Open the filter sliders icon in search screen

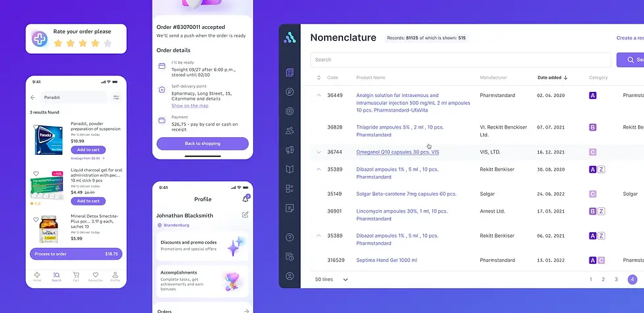pos(117,98)
